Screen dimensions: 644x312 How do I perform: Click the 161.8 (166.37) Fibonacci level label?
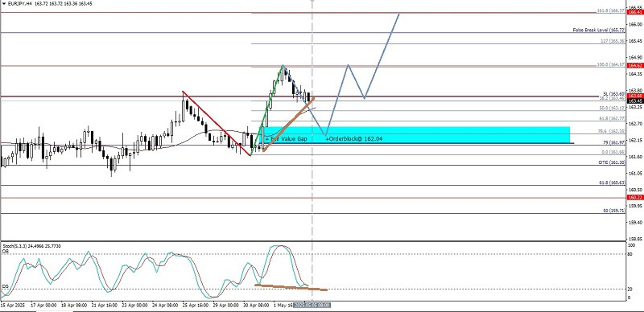point(611,10)
